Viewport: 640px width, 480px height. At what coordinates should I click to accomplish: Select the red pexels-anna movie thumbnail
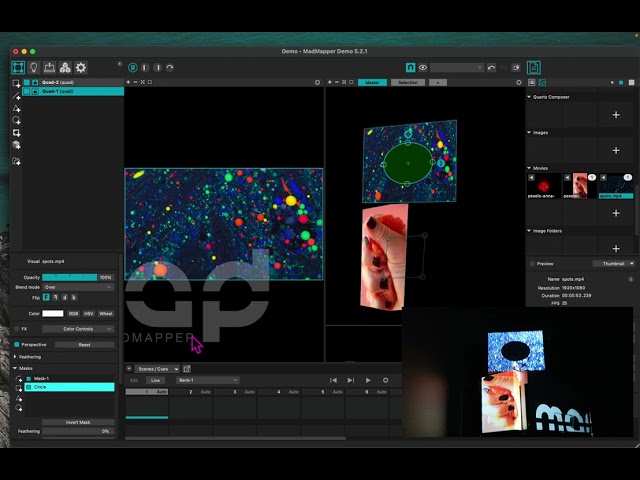coord(544,186)
